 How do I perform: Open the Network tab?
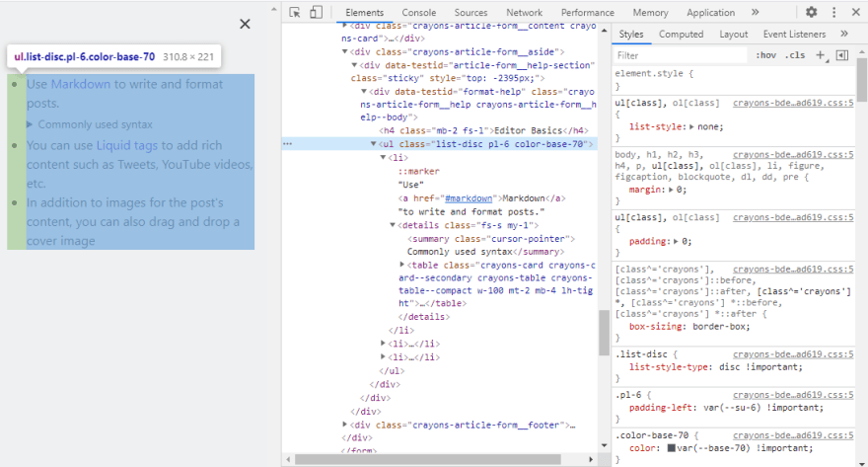pyautogui.click(x=524, y=12)
